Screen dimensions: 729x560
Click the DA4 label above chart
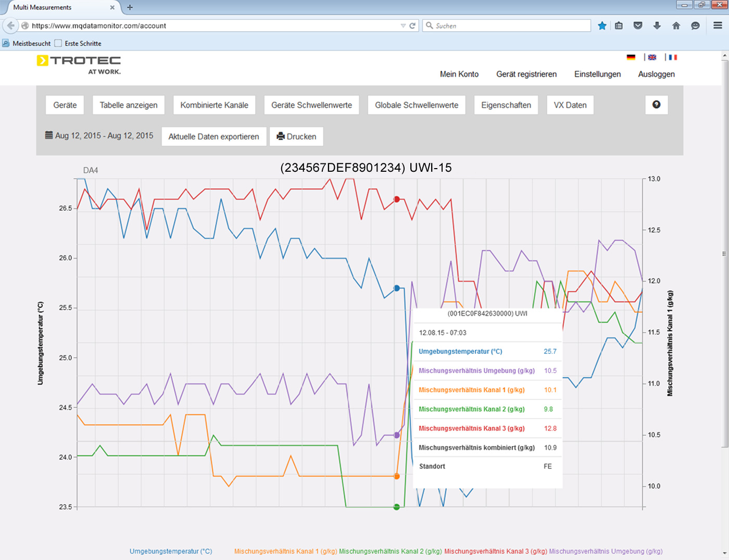91,170
